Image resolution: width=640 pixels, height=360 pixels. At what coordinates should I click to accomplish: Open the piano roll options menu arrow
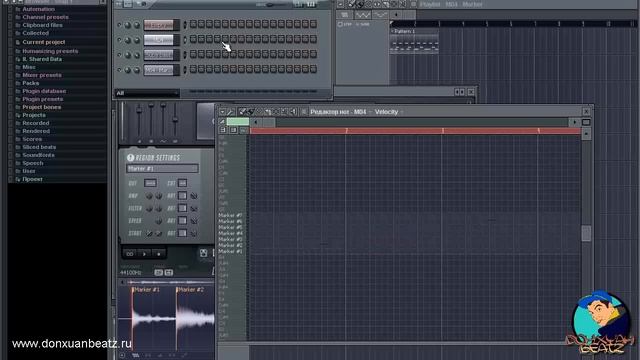(222, 111)
